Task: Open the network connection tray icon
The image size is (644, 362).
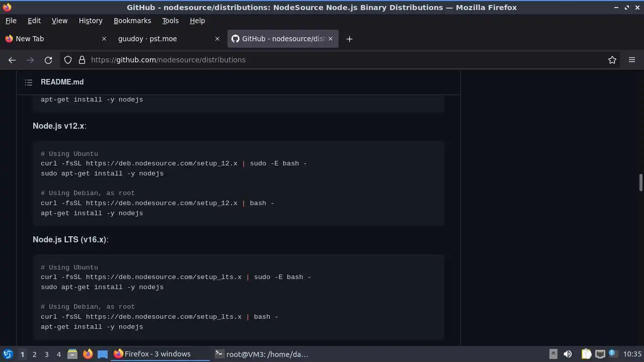Action: pyautogui.click(x=600, y=354)
